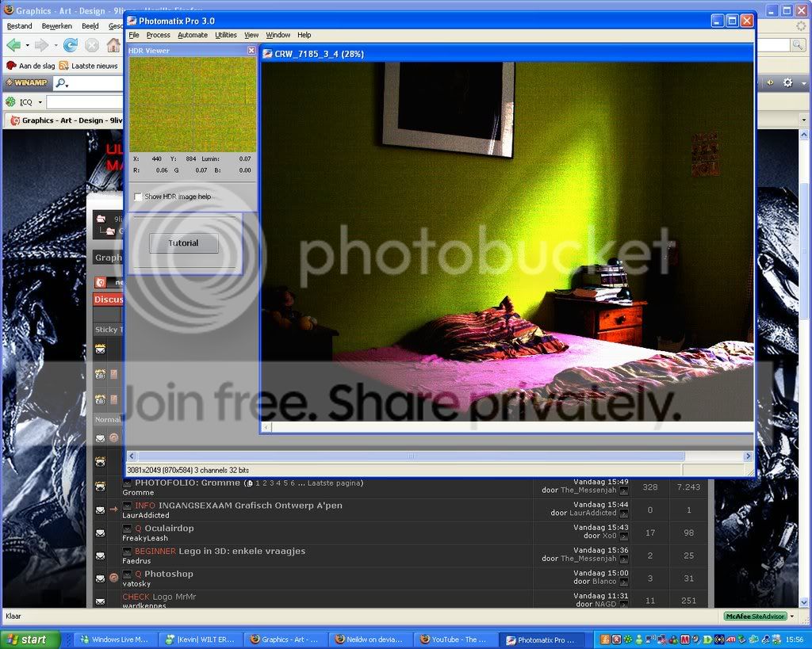
Task: Open the Winamp search magnifier dropdown
Action: pyautogui.click(x=62, y=82)
